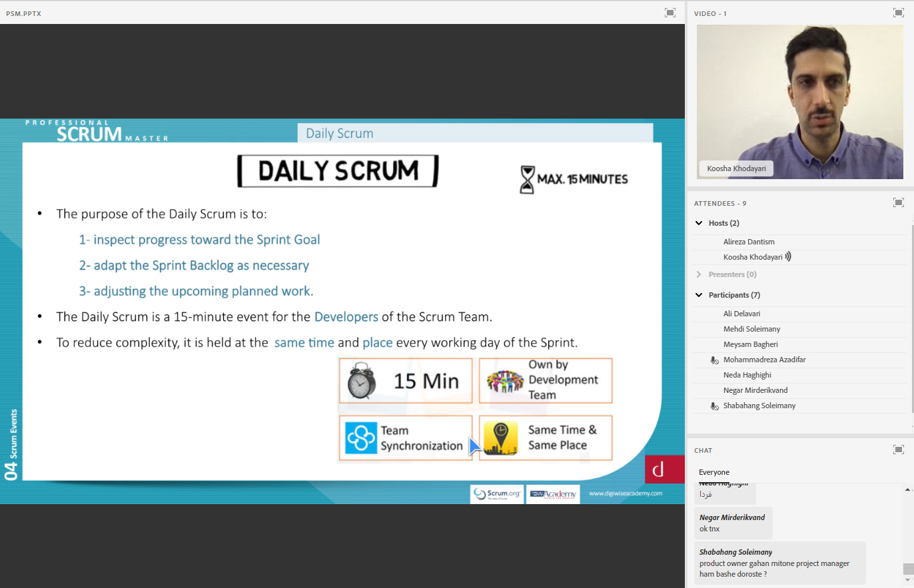This screenshot has height=588, width=914.
Task: Open Attendees pod fullscreen icon
Action: [898, 202]
